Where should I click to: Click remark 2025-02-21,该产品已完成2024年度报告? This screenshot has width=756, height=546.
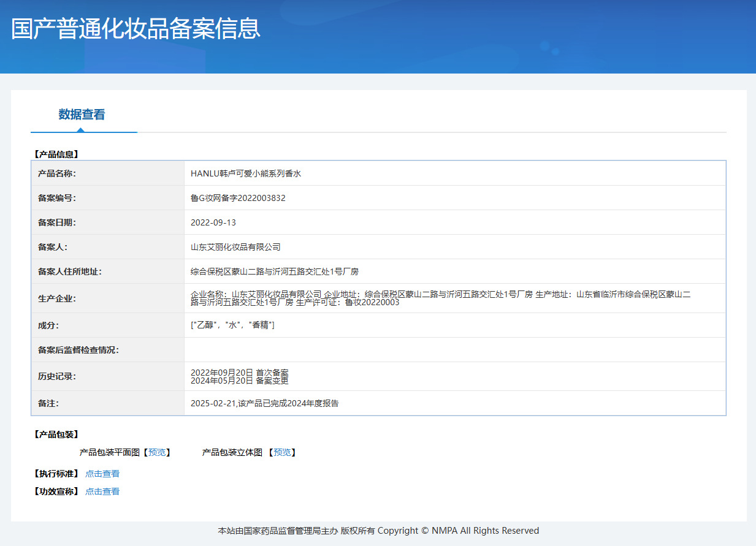click(265, 403)
